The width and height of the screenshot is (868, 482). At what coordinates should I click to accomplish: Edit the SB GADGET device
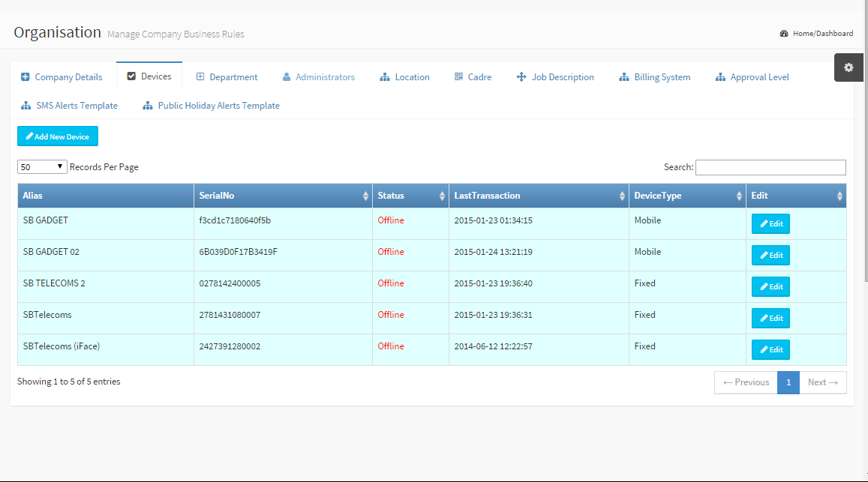pos(770,224)
